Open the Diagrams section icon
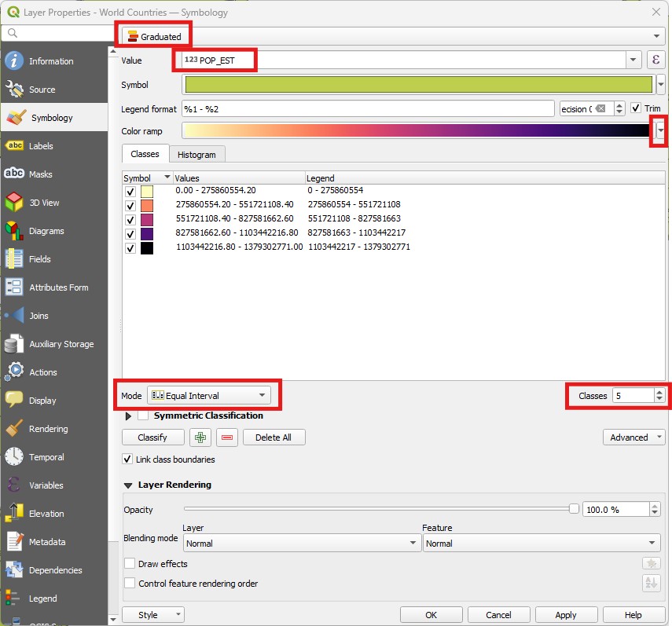Image resolution: width=672 pixels, height=626 pixels. pyautogui.click(x=14, y=231)
